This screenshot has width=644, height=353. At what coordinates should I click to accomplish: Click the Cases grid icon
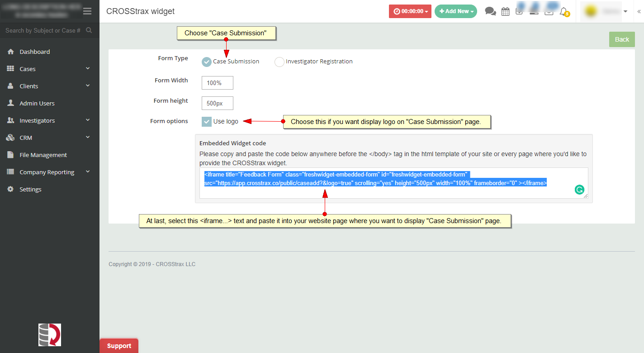pos(11,69)
